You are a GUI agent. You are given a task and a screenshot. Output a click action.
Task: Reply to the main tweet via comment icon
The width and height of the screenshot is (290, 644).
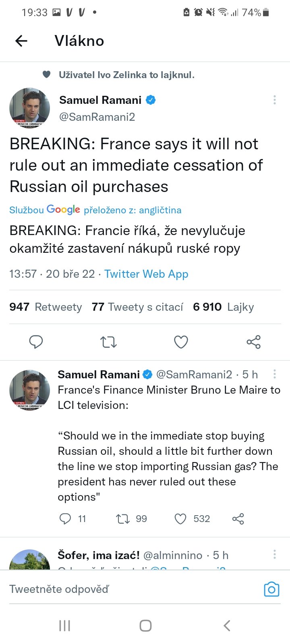point(36,342)
